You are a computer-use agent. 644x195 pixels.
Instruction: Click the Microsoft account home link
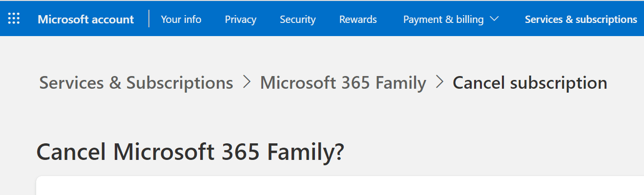coord(85,19)
